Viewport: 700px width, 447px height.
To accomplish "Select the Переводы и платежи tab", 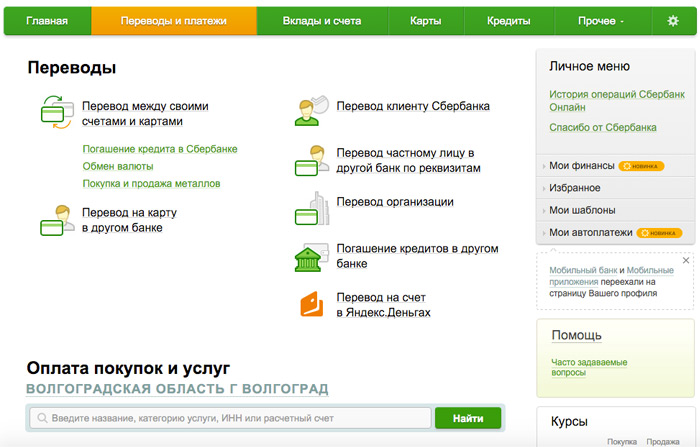I will point(174,21).
